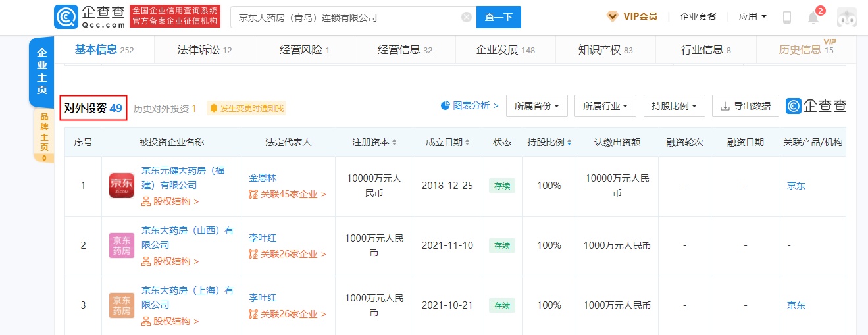
Task: Switch to 企业发展 tab
Action: click(505, 50)
